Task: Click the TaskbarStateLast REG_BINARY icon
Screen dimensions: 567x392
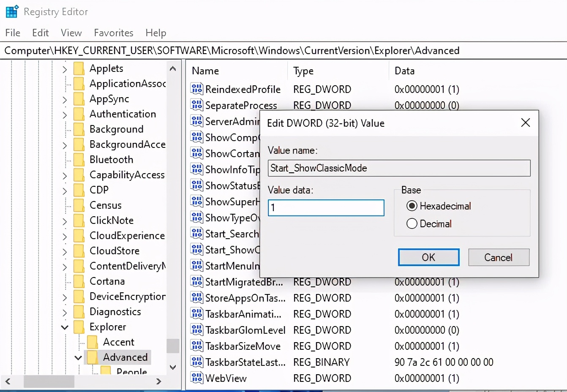Action: (196, 362)
